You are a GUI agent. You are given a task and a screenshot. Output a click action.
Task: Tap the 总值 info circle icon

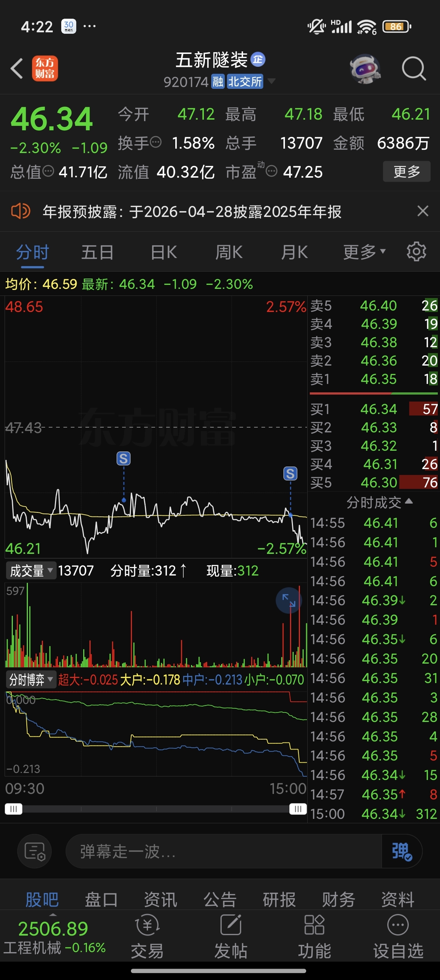tap(48, 171)
